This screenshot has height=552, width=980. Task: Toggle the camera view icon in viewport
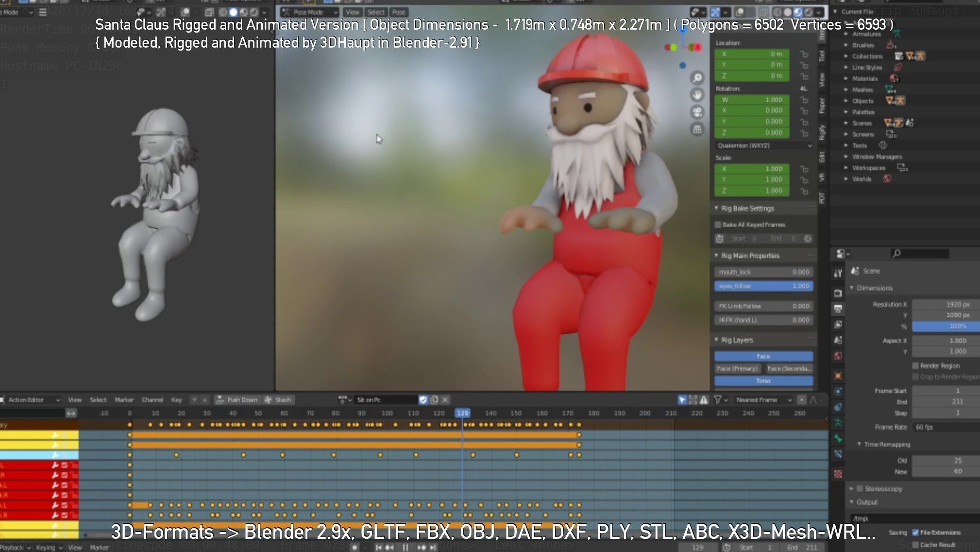pos(697,112)
